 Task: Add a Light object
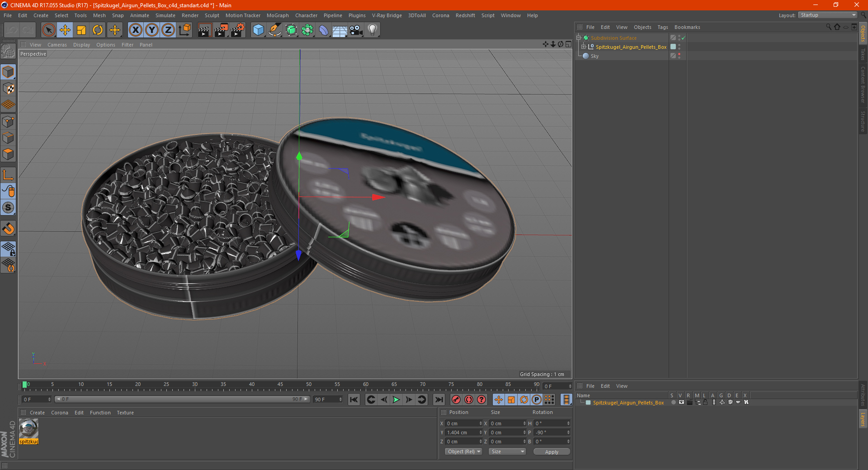373,30
